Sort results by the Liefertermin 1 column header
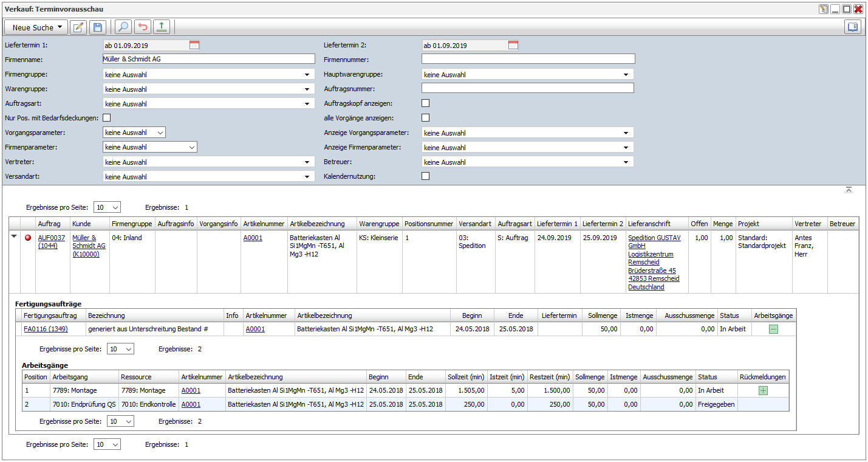 (557, 224)
